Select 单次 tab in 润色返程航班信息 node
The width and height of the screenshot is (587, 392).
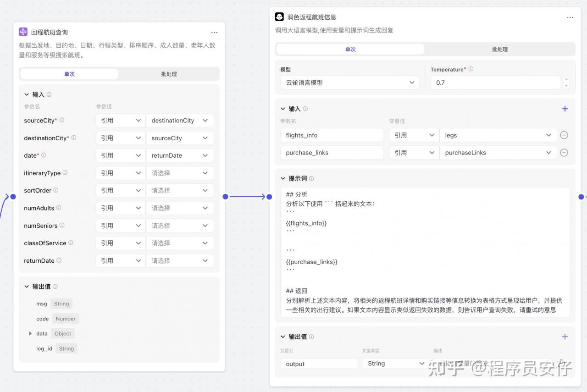[350, 49]
